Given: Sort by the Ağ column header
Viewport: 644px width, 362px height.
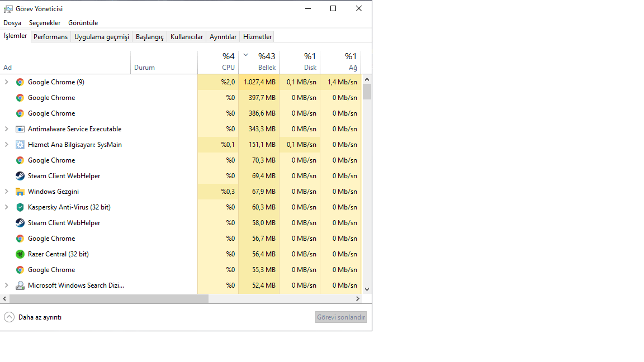Looking at the screenshot, I should click(x=340, y=63).
